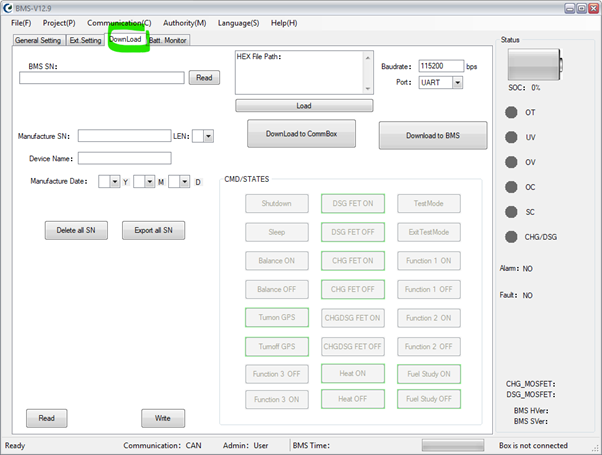This screenshot has height=455, width=602.
Task: Click the BMS SN input field
Action: (102, 78)
